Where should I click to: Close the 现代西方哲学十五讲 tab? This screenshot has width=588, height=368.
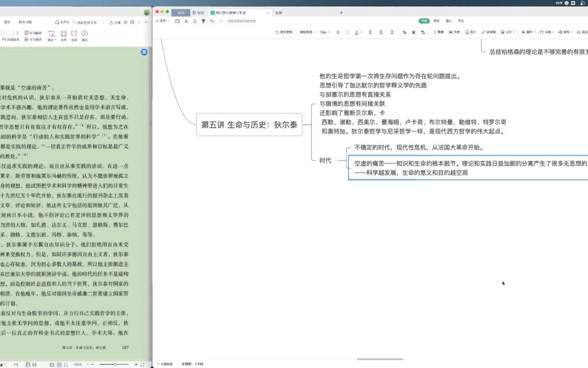268,13
